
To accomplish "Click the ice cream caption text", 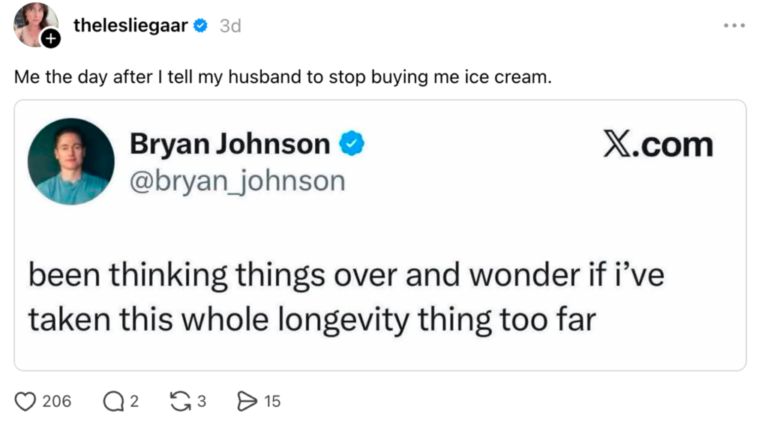I will [x=283, y=77].
